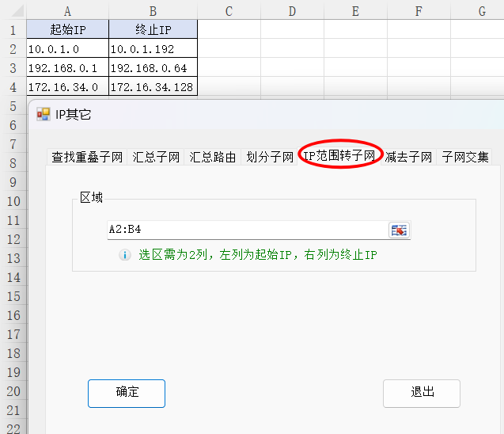Screen dimensions: 504x434
Task: Open the 减去子网 tab
Action: [x=408, y=157]
